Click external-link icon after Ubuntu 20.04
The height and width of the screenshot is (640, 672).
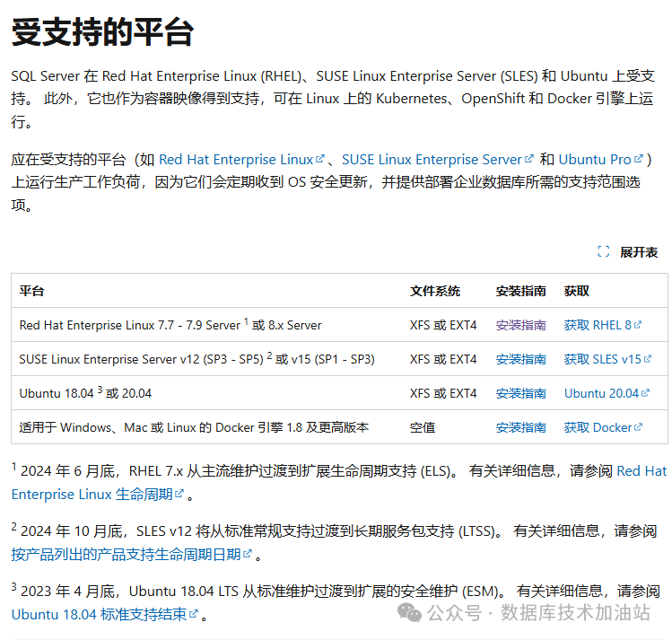(x=645, y=392)
